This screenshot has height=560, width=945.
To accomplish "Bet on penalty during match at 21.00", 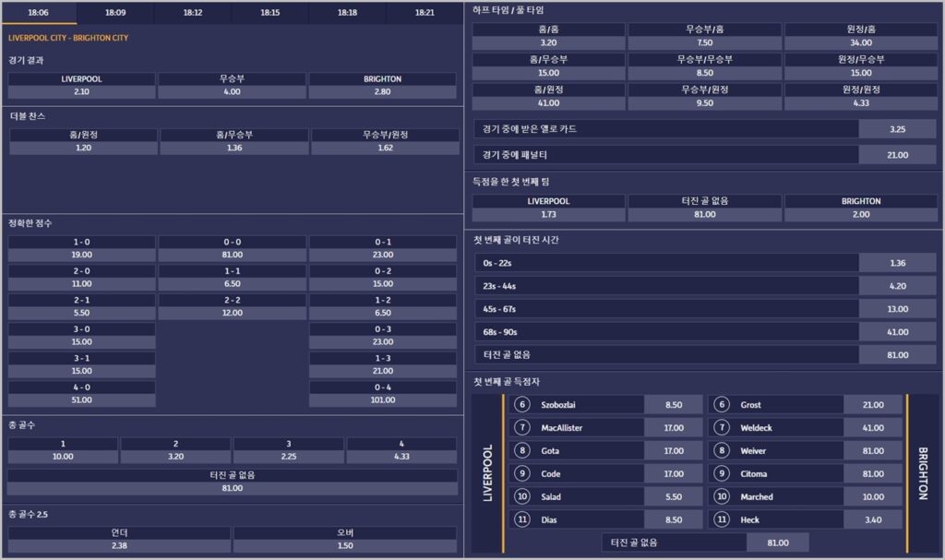I will [705, 155].
